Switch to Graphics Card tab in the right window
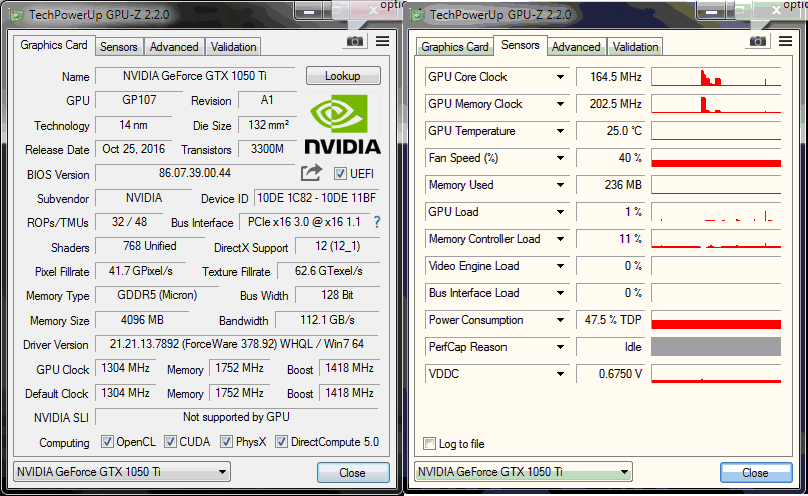This screenshot has width=808, height=496. point(454,47)
